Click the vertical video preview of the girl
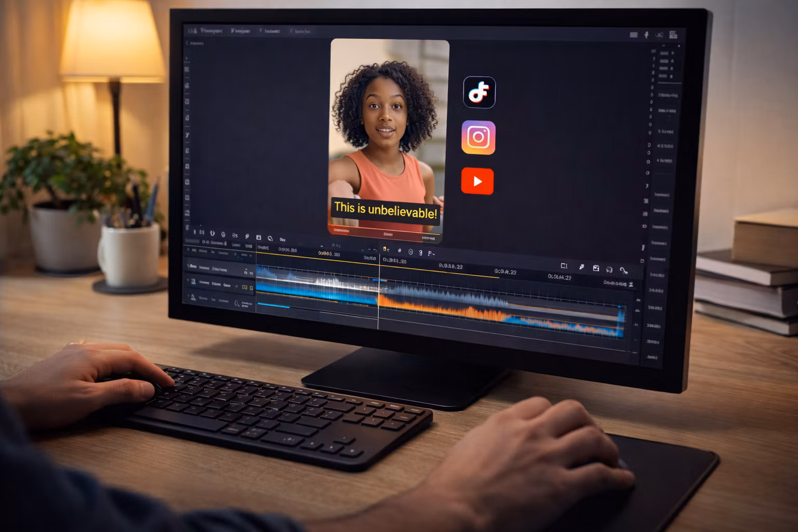798x532 pixels. point(388,140)
